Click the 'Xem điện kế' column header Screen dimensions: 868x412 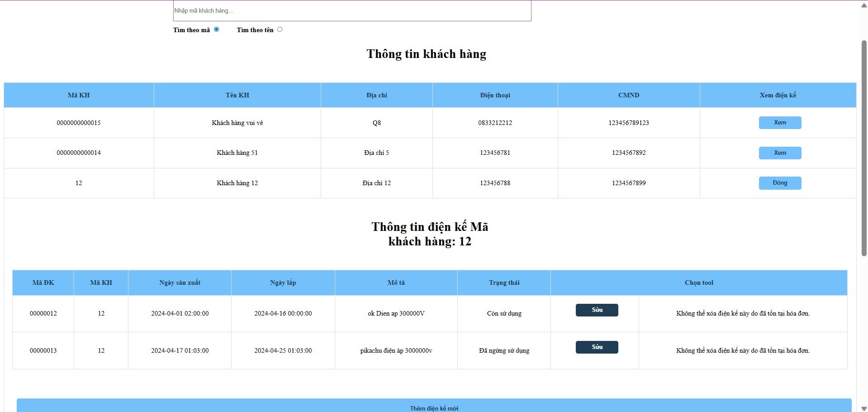point(778,95)
